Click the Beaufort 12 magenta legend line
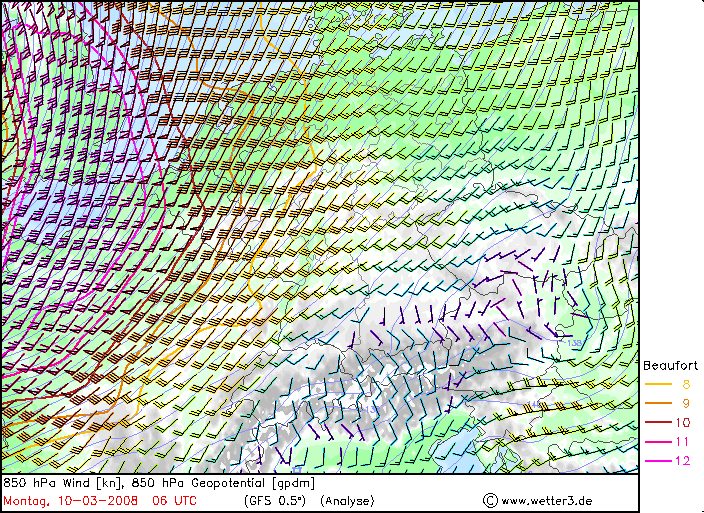The width and height of the screenshot is (704, 513). click(x=657, y=460)
